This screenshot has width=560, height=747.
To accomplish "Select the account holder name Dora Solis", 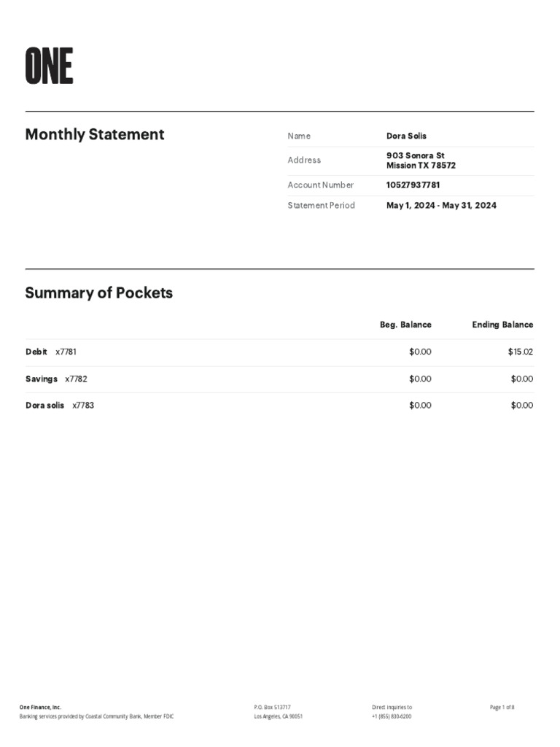I will (x=406, y=136).
